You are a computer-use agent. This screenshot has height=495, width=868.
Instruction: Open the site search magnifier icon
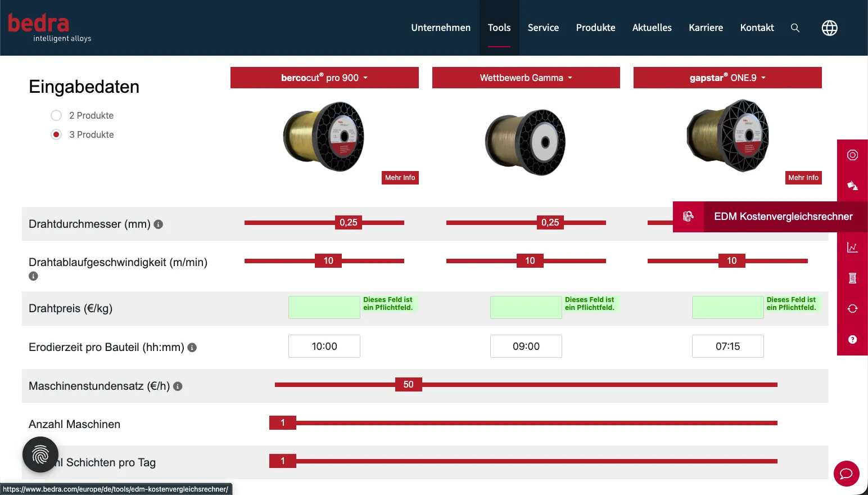(795, 28)
